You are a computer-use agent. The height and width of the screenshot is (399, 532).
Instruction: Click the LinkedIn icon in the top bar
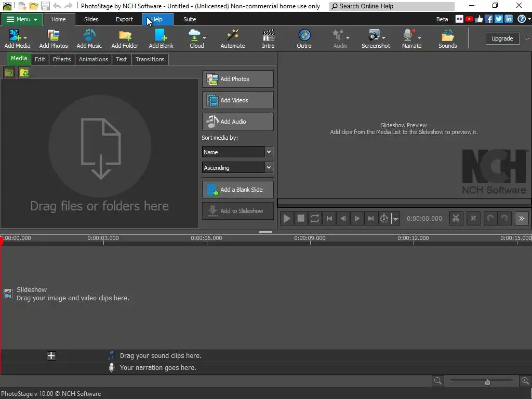pos(509,19)
